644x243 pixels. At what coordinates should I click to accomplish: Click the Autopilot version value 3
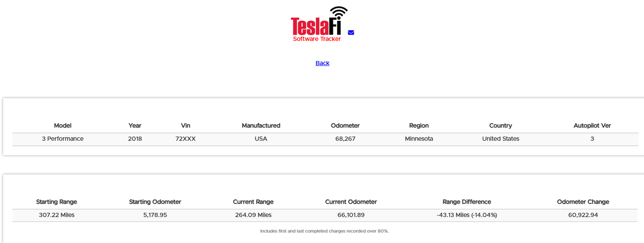(x=592, y=139)
